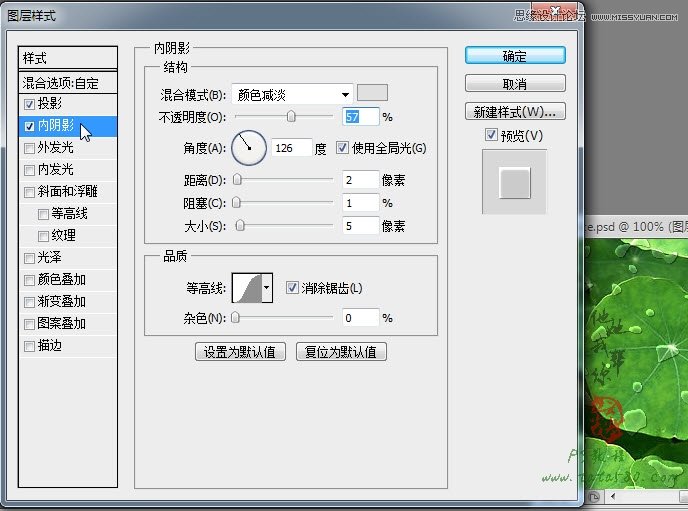Click the document tab e.psd @ 100%

pyautogui.click(x=636, y=227)
